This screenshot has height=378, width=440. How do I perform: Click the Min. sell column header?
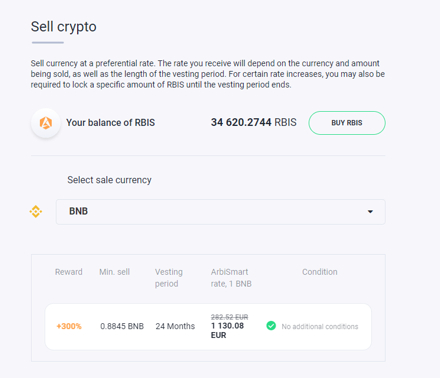click(x=114, y=272)
